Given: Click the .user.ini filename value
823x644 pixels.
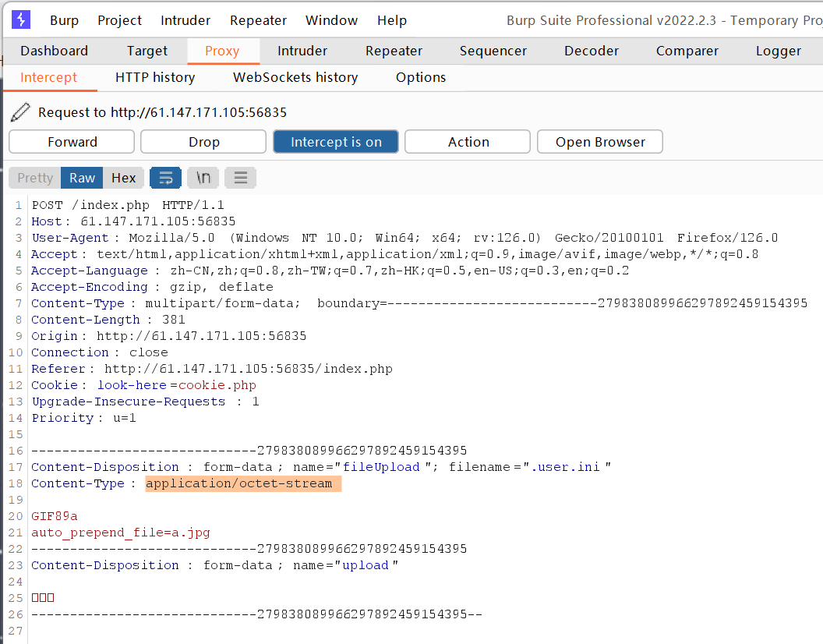Looking at the screenshot, I should tap(565, 467).
